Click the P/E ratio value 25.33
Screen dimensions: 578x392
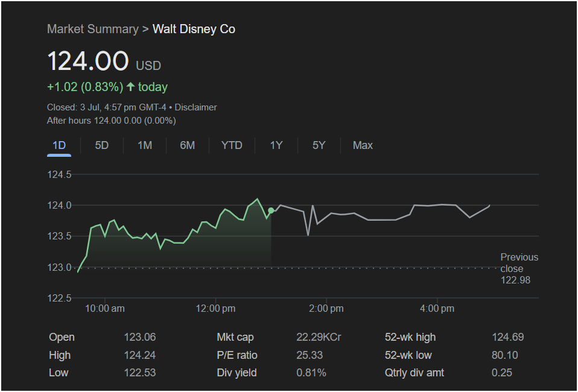pos(310,355)
